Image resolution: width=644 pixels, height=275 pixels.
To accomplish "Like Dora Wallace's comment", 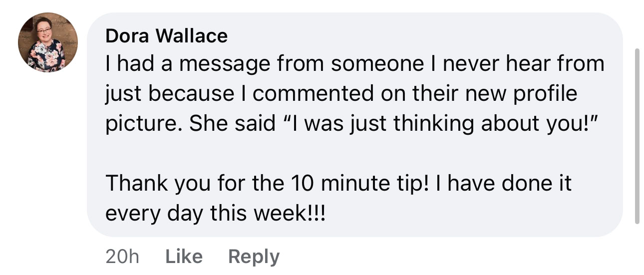I will pos(183,257).
